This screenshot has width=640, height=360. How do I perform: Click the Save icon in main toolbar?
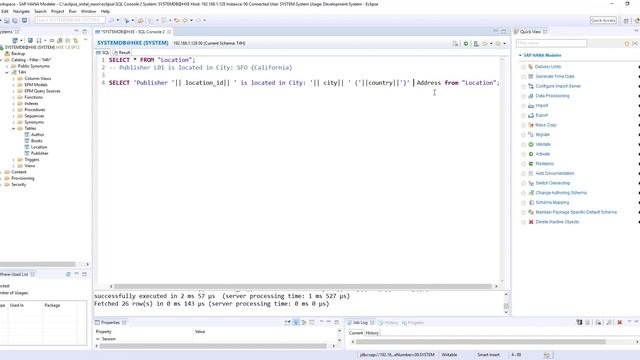(x=7, y=20)
